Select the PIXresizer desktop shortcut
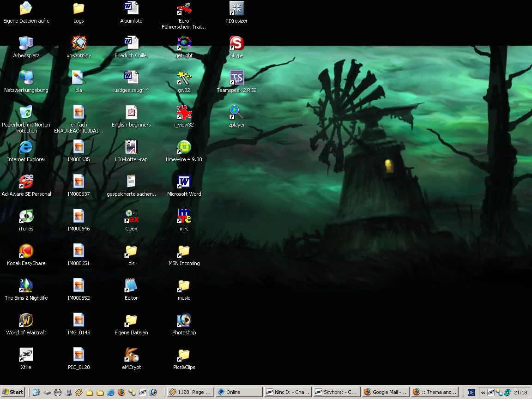Screen dimensions: 532x399 [x=236, y=9]
